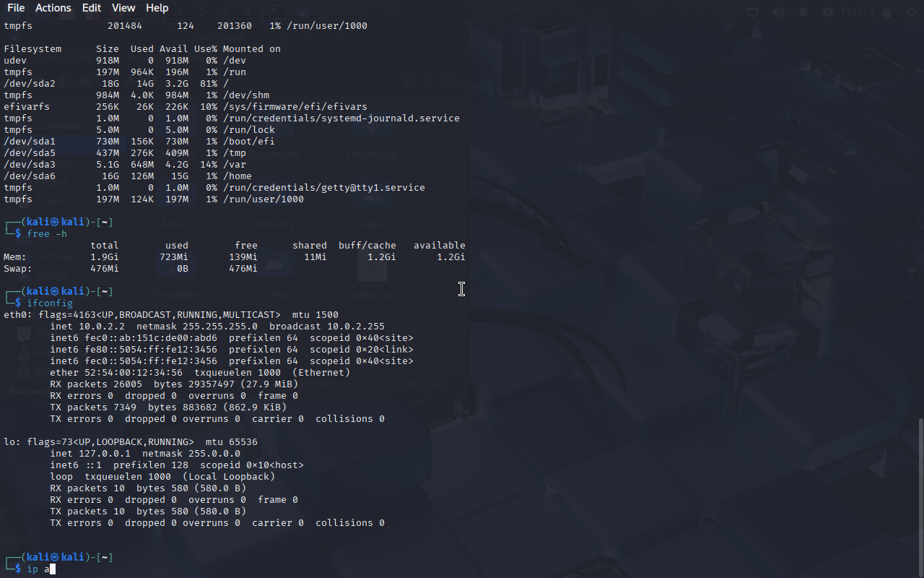Click the 'Filesystem' column header
Screen dimensions: 924x578
[32, 49]
